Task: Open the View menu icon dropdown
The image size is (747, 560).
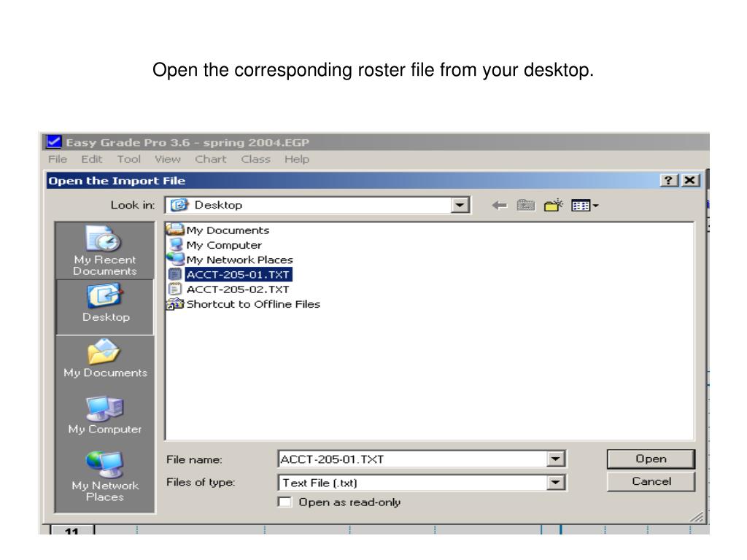Action: pyautogui.click(x=584, y=205)
